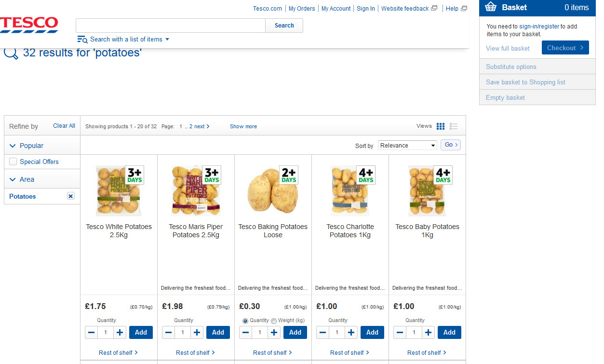604x364 pixels.
Task: Decrease quantity for Tesco White Potatoes
Action: [92, 332]
